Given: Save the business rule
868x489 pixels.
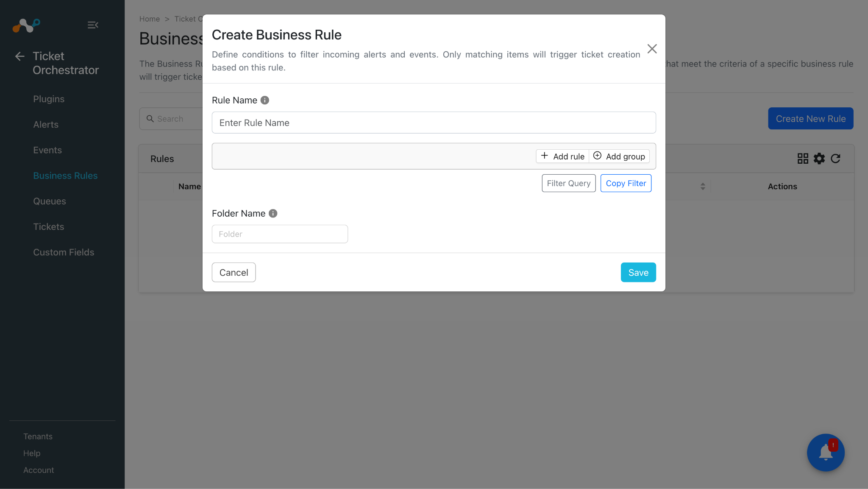Looking at the screenshot, I should coord(638,272).
